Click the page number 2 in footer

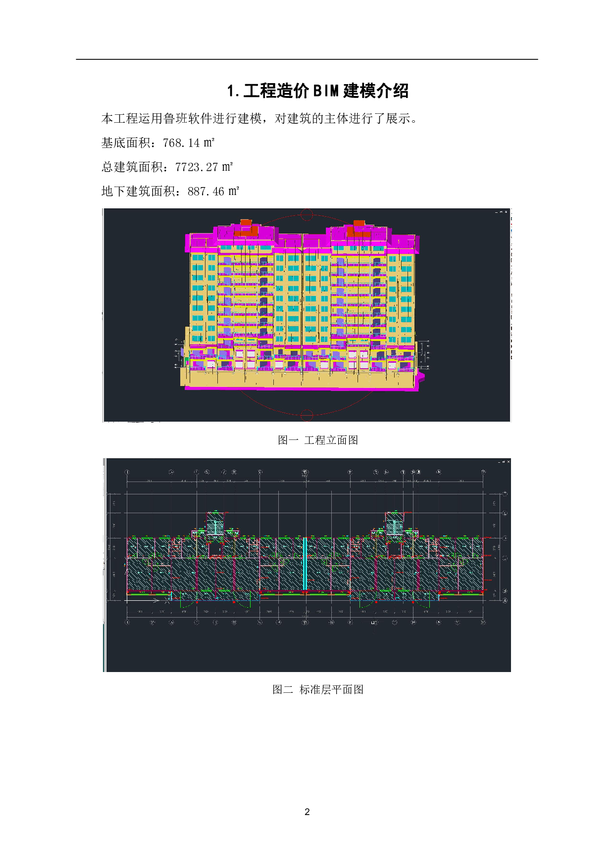pos(307,812)
